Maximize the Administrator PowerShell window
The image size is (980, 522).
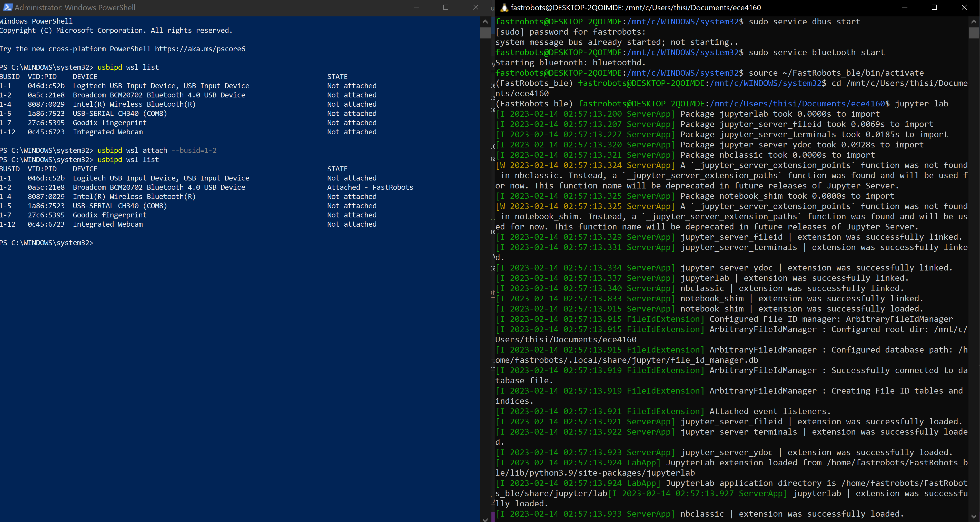point(446,7)
